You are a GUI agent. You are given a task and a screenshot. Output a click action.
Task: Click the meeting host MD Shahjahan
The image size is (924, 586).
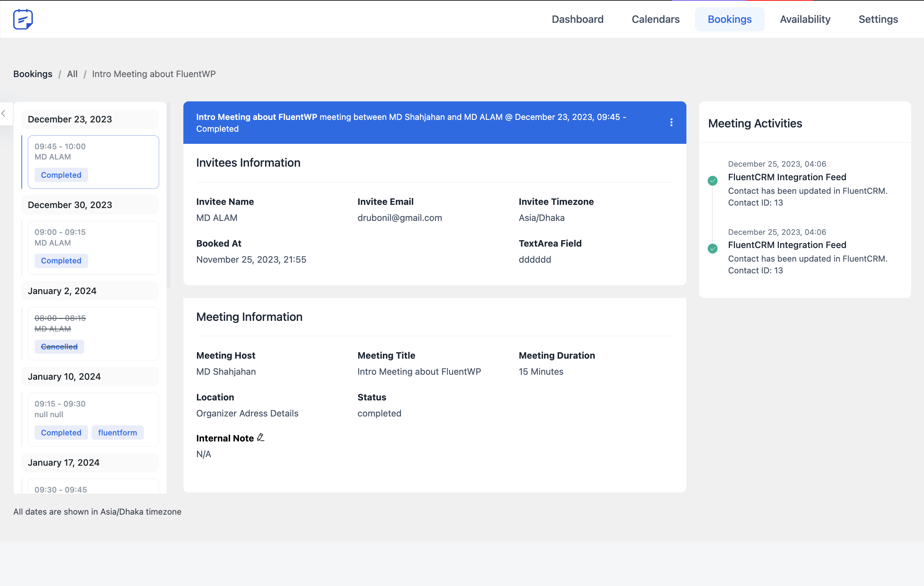pos(225,372)
